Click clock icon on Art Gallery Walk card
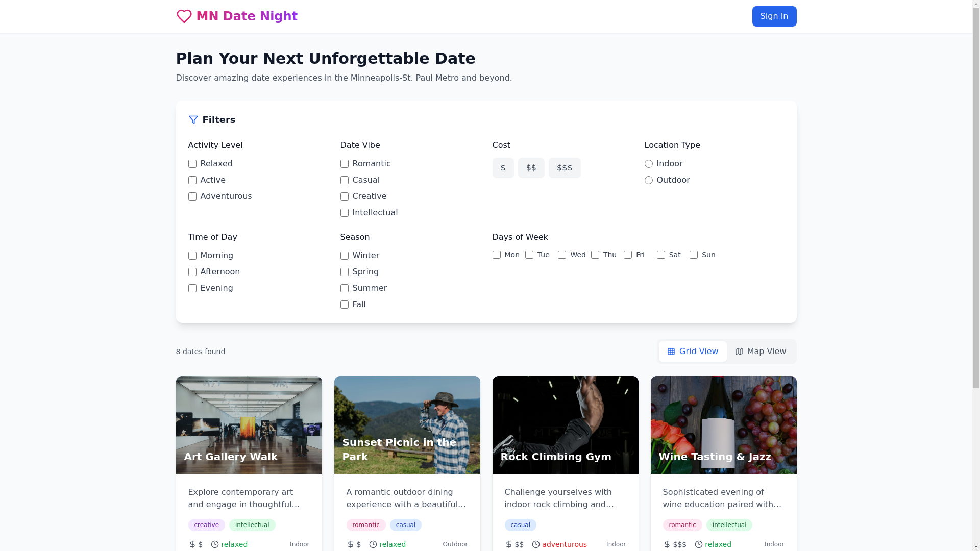This screenshot has height=551, width=980. point(215,544)
